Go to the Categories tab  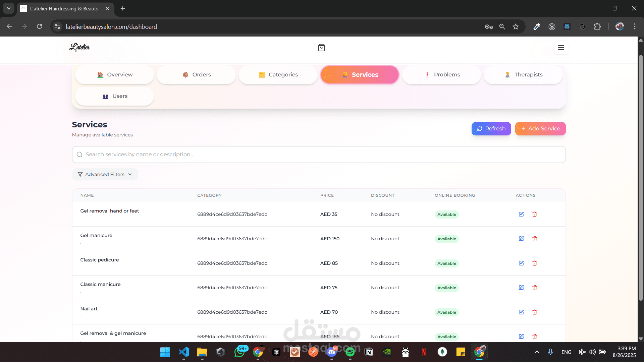(278, 75)
